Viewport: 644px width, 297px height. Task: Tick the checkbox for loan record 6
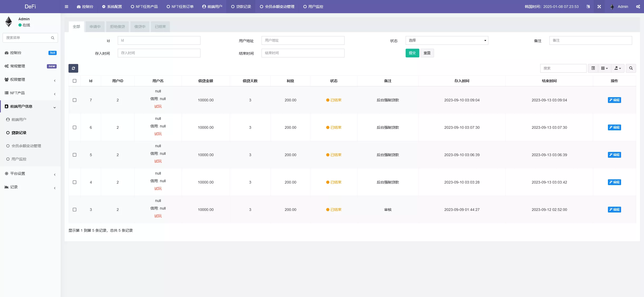[x=75, y=127]
